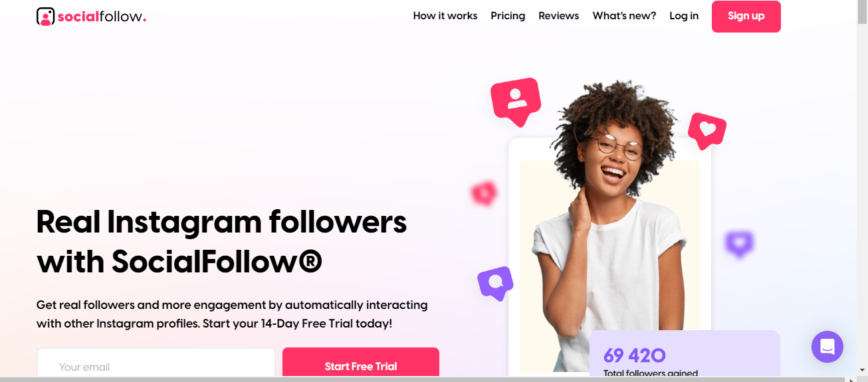
Task: Open the How it works page
Action: tap(445, 16)
